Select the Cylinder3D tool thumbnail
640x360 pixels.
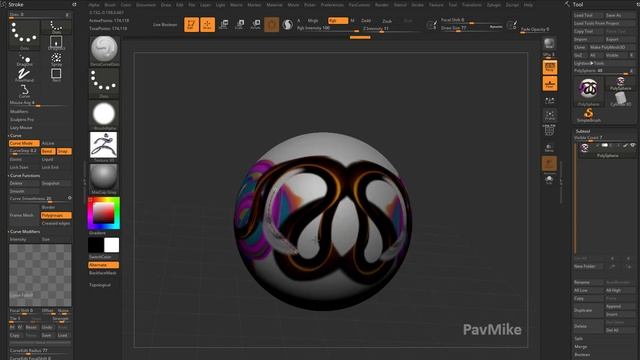620,99
